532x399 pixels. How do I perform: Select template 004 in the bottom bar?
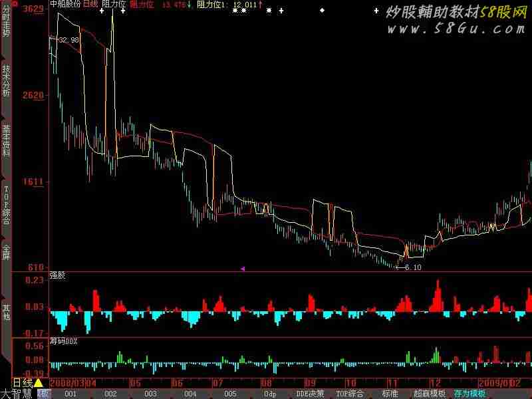[x=190, y=394]
